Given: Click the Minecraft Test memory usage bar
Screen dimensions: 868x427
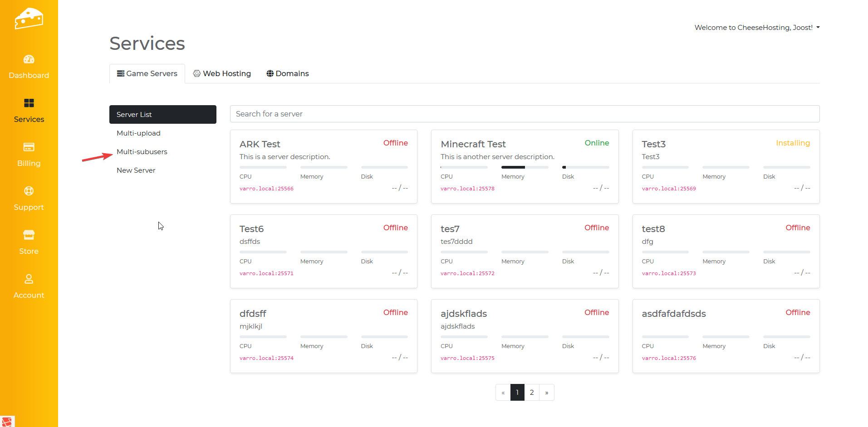Looking at the screenshot, I should (525, 167).
